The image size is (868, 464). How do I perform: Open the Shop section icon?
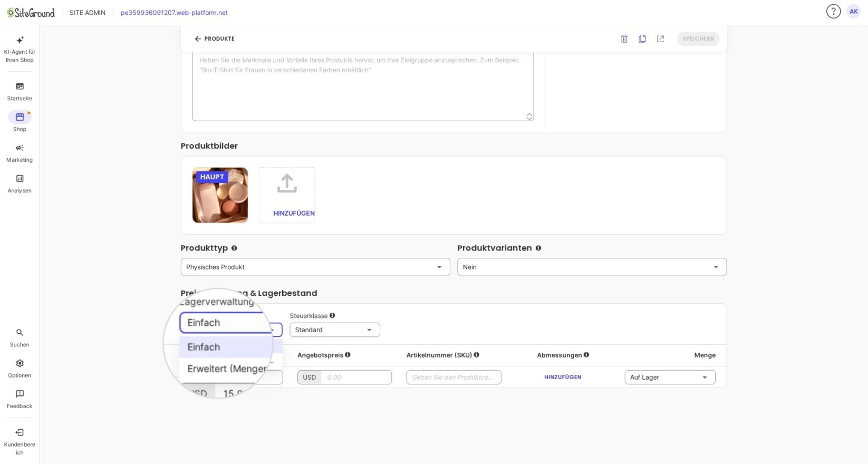(x=20, y=117)
